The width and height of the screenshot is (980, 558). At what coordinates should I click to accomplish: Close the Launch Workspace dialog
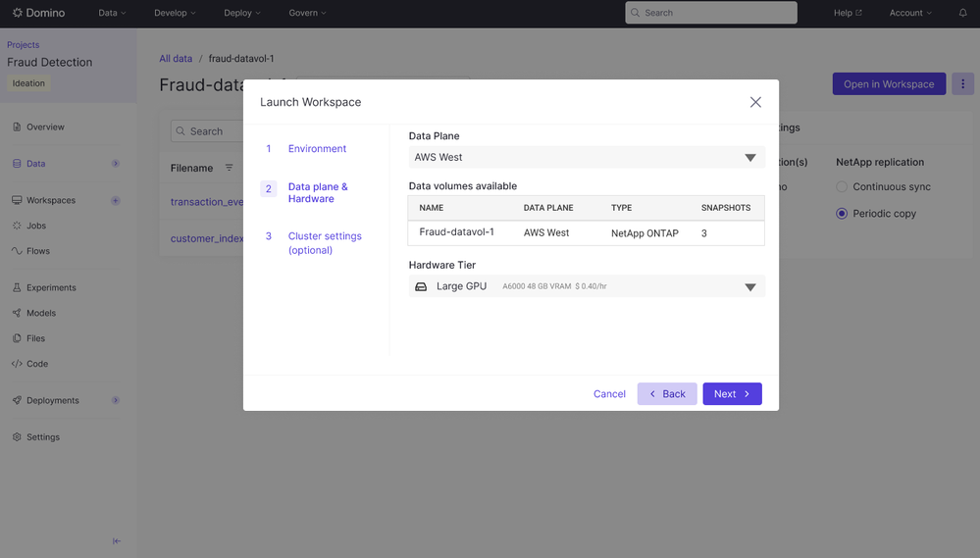pyautogui.click(x=755, y=102)
